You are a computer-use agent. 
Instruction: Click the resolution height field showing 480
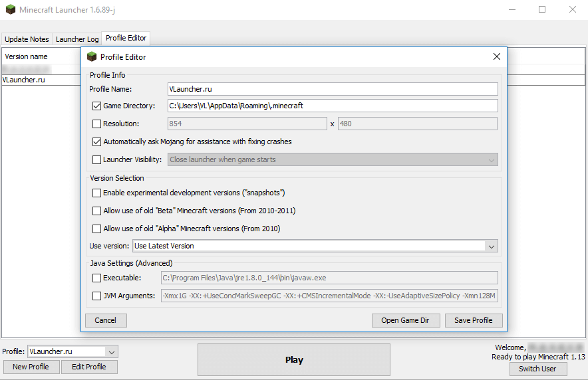tap(418, 124)
